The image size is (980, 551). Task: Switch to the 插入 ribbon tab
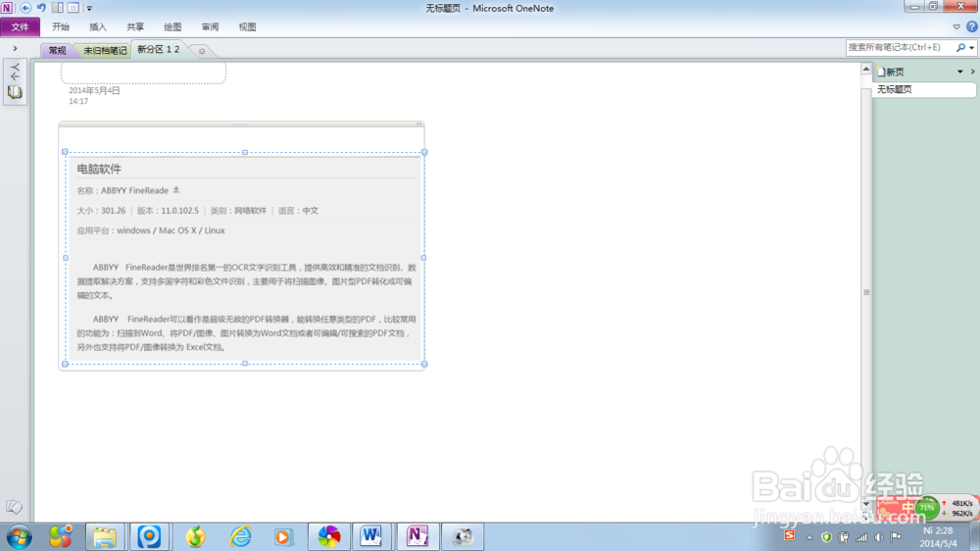(x=98, y=26)
